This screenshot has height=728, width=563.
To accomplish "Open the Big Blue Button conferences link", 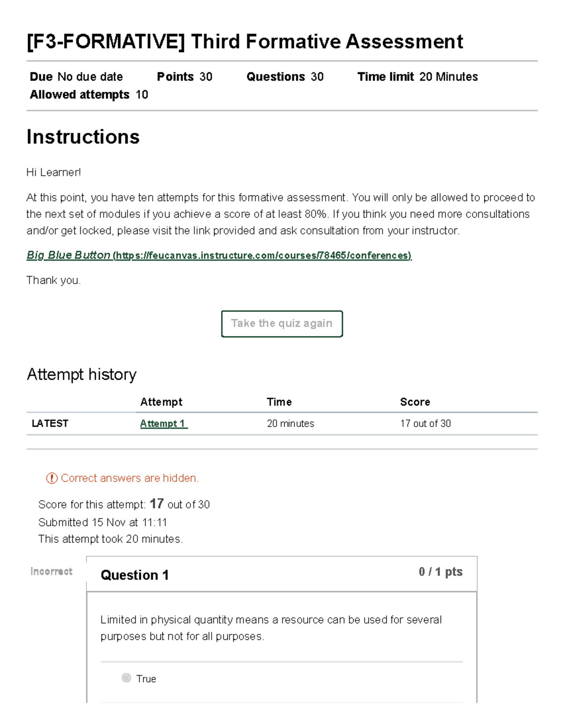I will click(218, 255).
